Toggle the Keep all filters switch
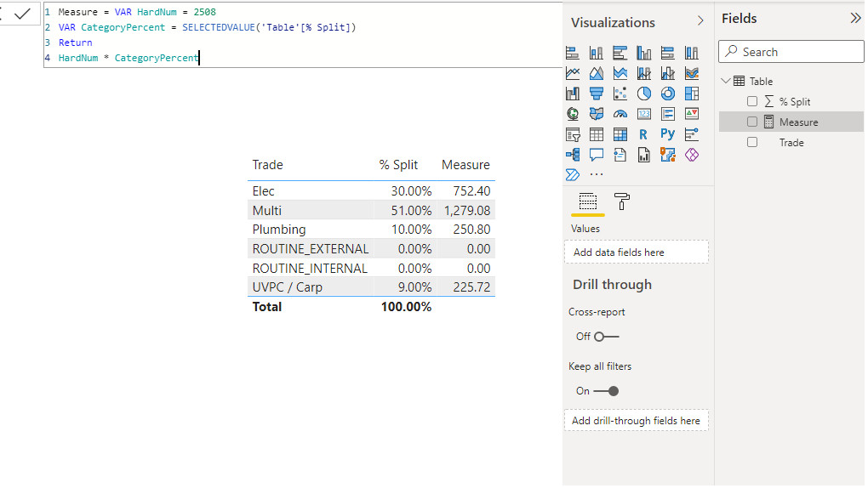 click(606, 391)
